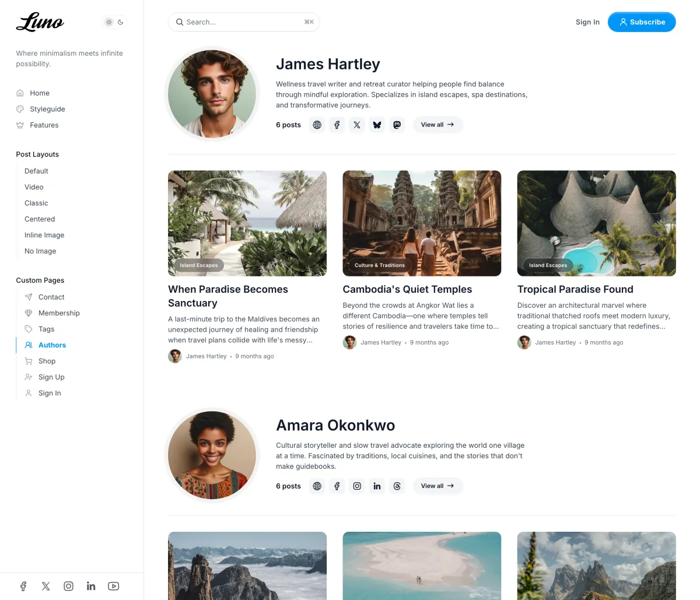
Task: Select Classic post layout
Action: [36, 203]
